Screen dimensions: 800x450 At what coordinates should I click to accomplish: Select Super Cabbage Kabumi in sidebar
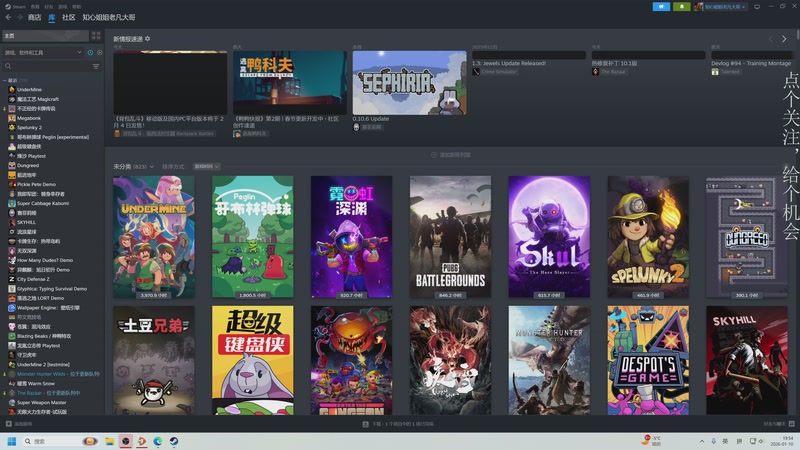(43, 203)
